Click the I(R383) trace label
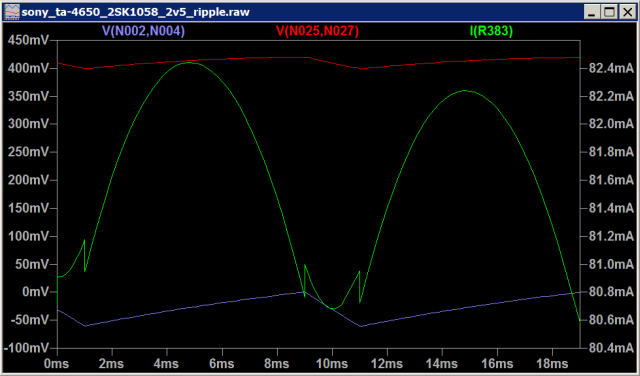Screen dimensions: 640x376 (491, 31)
